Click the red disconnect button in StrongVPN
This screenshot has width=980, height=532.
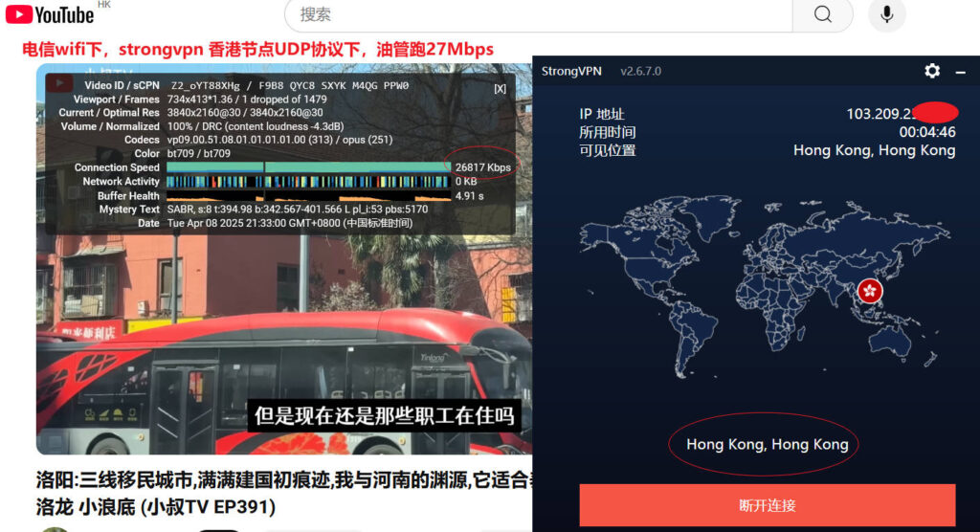(767, 505)
